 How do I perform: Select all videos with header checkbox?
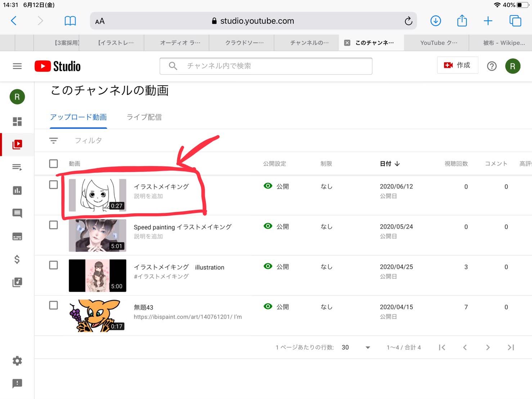pos(53,163)
